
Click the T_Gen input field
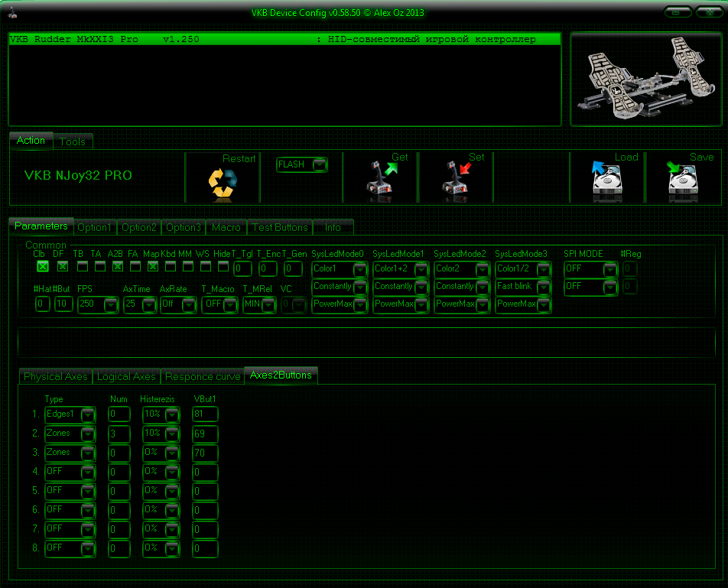294,268
